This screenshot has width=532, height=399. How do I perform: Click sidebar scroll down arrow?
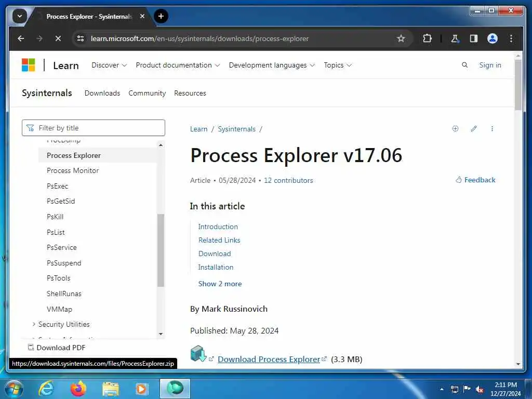pyautogui.click(x=161, y=334)
